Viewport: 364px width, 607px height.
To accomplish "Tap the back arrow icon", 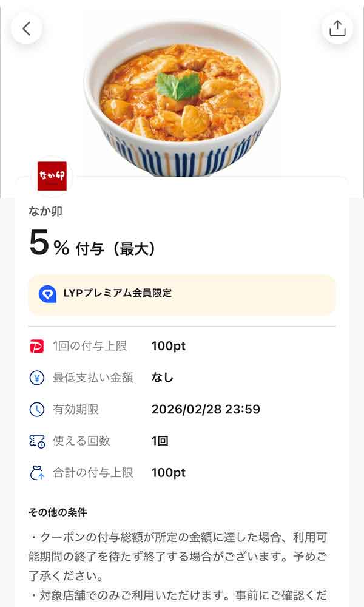I will click(26, 28).
